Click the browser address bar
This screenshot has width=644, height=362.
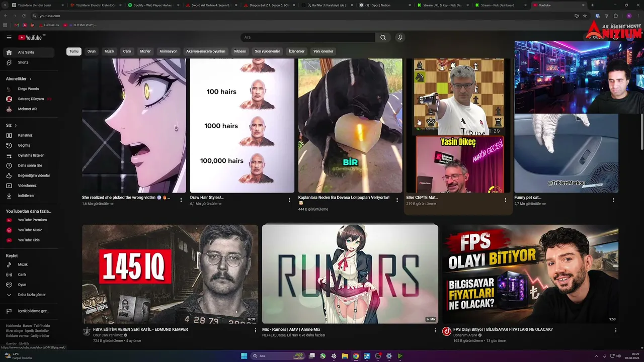tap(302, 16)
